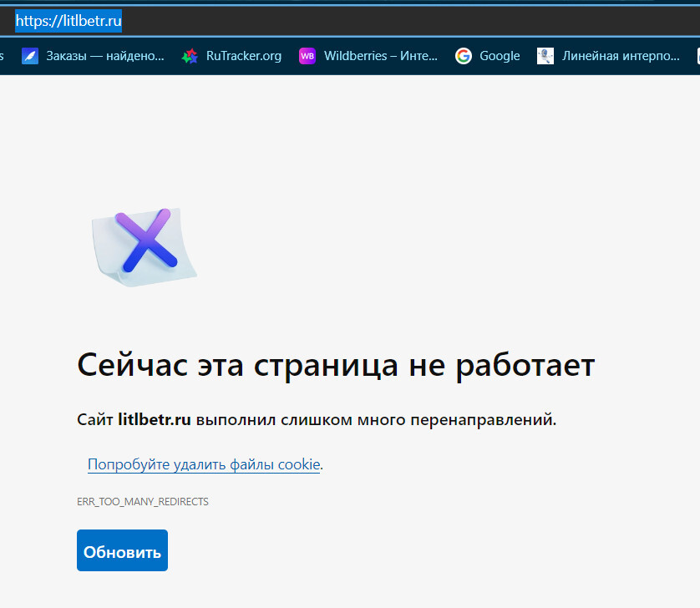The image size is (700, 608).
Task: Open the RuTracker.org bookmark label
Action: coord(244,56)
